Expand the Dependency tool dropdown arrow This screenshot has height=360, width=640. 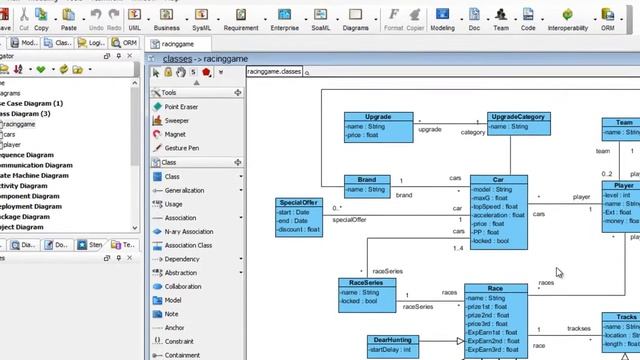[x=241, y=259]
